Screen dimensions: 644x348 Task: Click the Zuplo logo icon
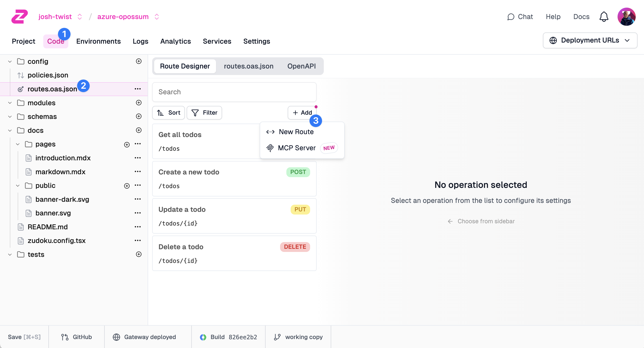pyautogui.click(x=19, y=17)
